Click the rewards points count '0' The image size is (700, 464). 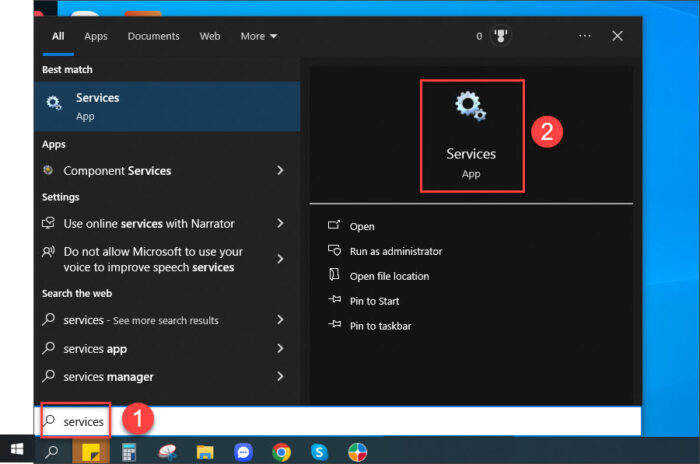click(x=479, y=36)
